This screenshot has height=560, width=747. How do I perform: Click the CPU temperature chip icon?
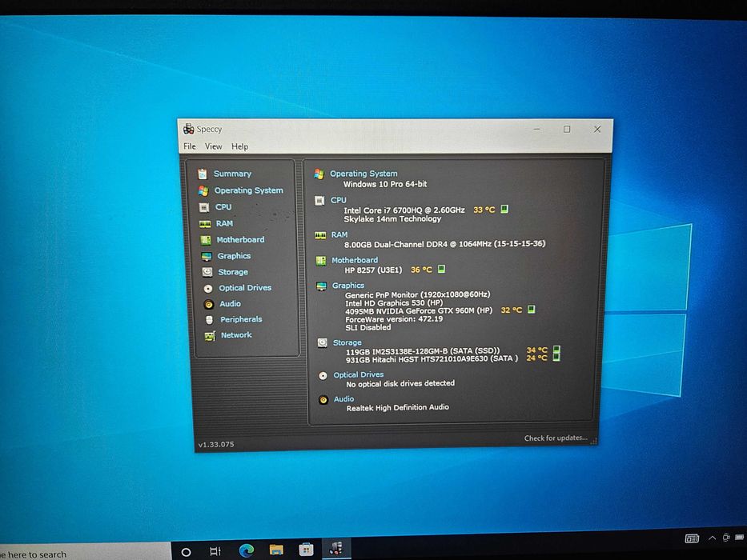[504, 209]
